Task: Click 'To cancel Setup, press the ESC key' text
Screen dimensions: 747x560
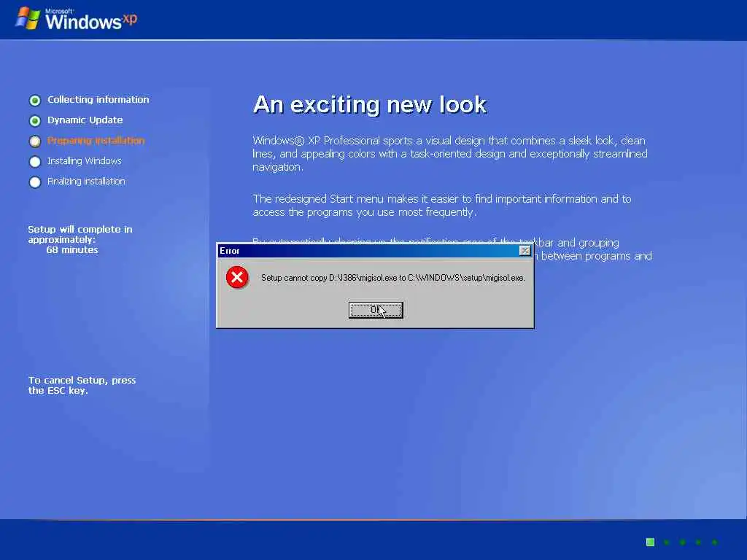Action: coord(82,385)
